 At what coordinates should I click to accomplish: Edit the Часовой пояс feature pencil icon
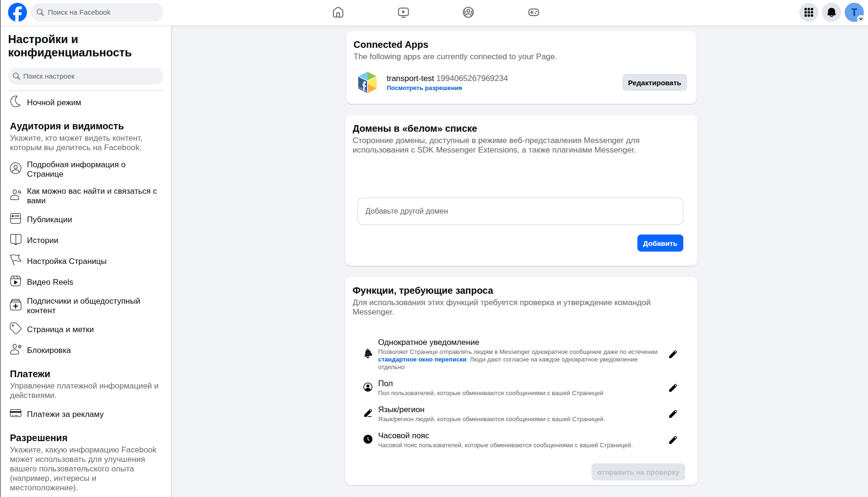[x=673, y=440]
